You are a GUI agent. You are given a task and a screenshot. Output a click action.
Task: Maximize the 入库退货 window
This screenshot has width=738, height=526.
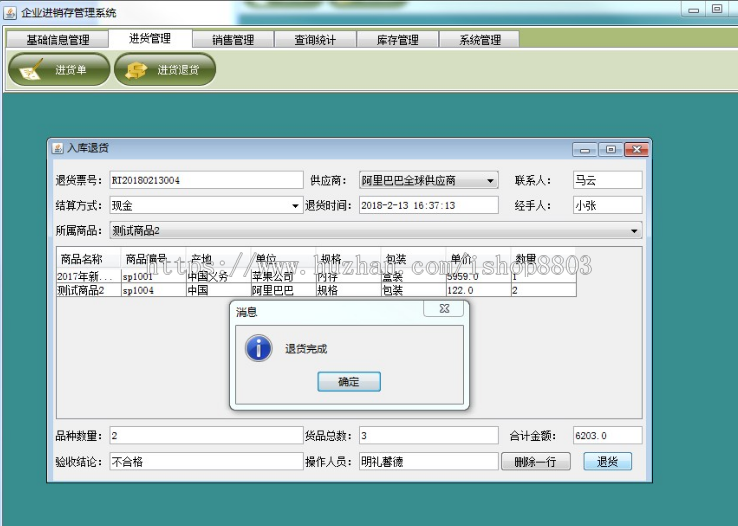(610, 150)
